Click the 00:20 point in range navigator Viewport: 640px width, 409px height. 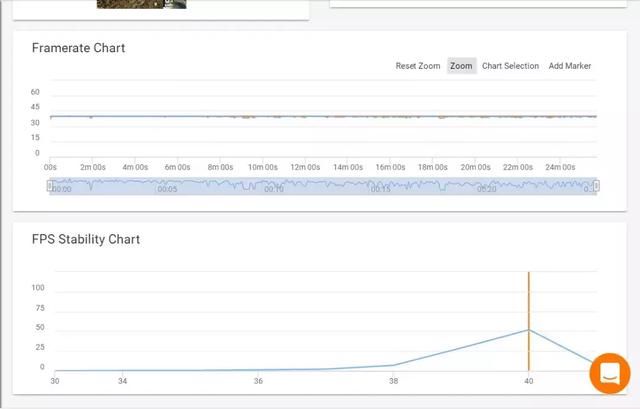pyautogui.click(x=488, y=188)
